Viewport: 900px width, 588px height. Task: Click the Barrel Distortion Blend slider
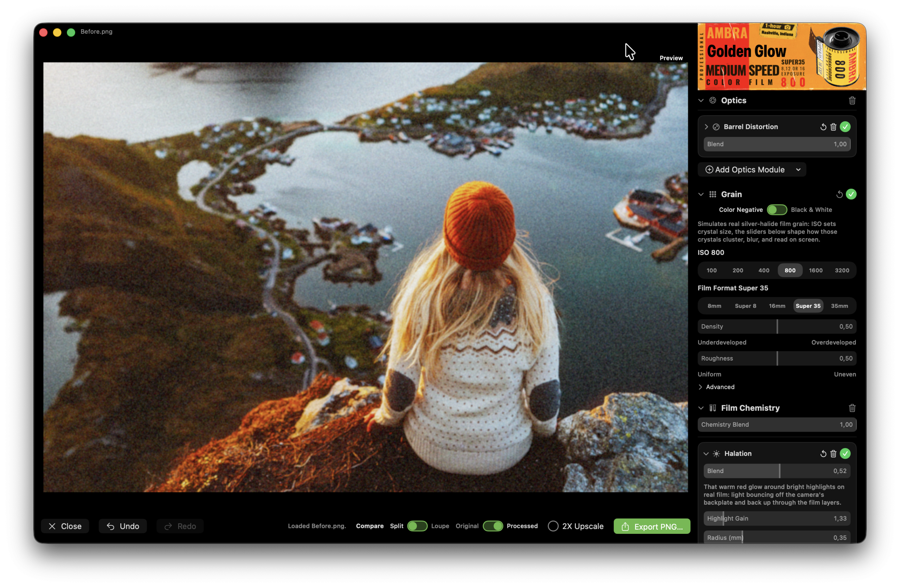[x=777, y=144]
